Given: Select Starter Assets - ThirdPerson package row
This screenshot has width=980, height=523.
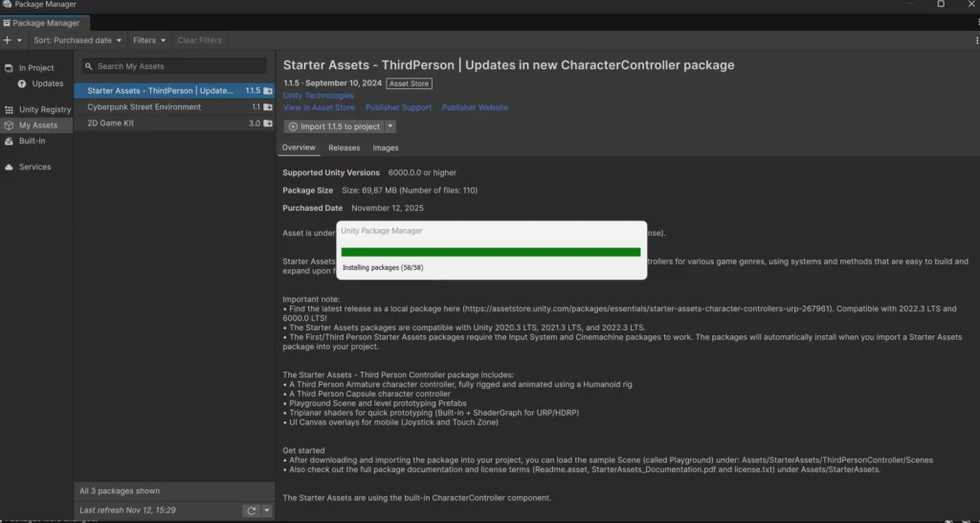Looking at the screenshot, I should tap(174, 91).
